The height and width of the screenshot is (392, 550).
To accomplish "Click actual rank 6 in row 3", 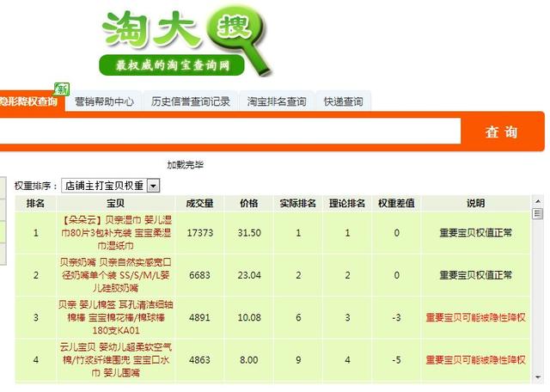I will coord(298,317).
